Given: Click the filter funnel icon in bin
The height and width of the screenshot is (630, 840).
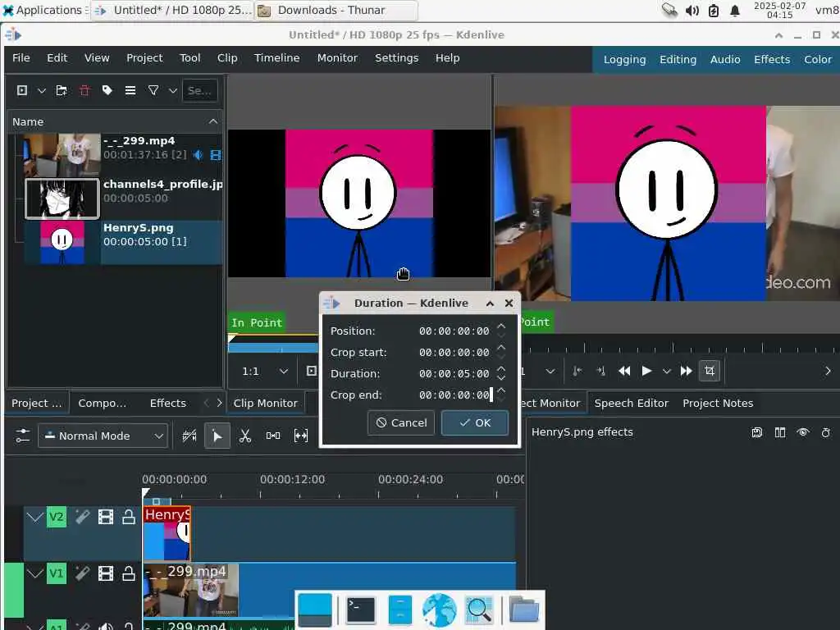Looking at the screenshot, I should (153, 90).
